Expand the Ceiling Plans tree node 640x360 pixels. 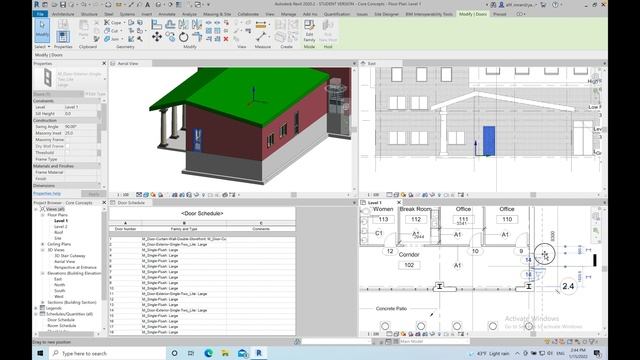tap(42, 244)
